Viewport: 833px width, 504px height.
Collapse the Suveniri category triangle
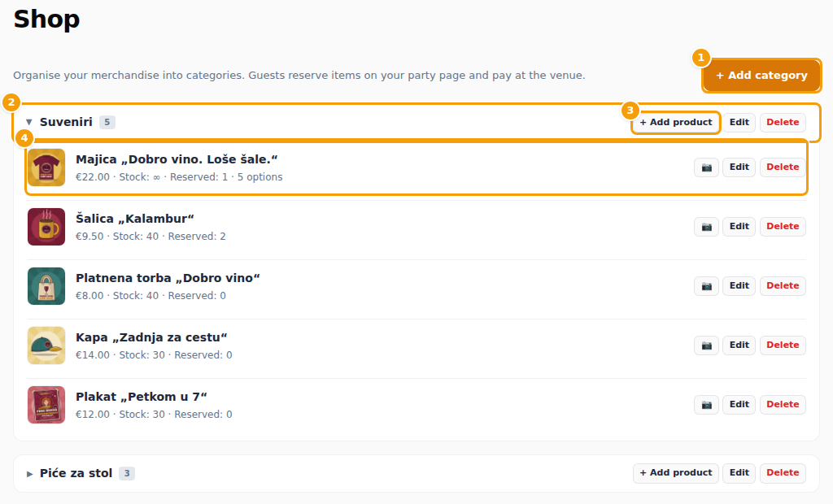(29, 122)
